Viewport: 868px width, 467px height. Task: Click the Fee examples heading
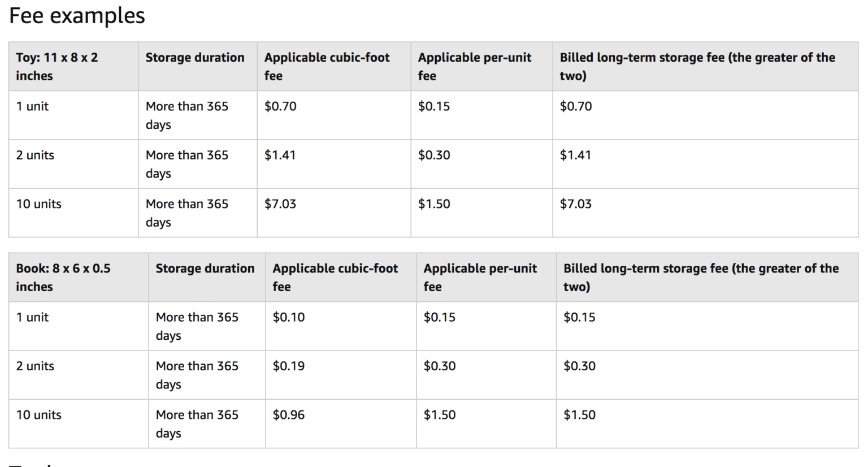tap(76, 15)
